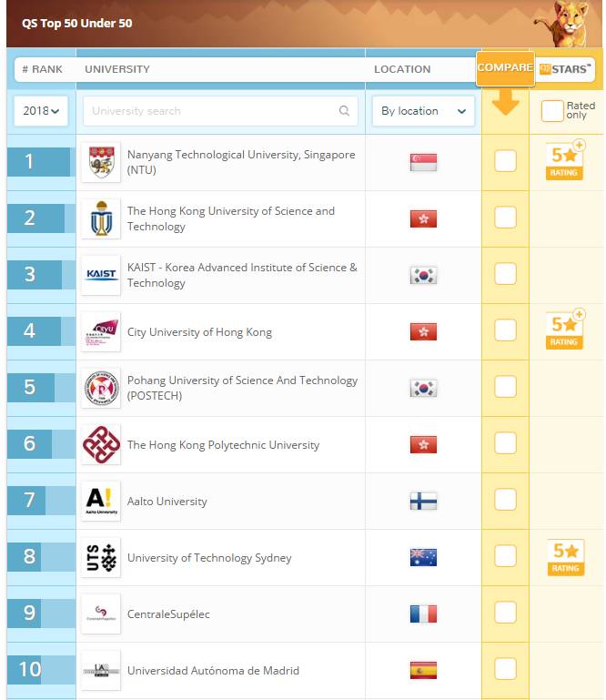Check compare box for Aalto University

click(x=505, y=500)
